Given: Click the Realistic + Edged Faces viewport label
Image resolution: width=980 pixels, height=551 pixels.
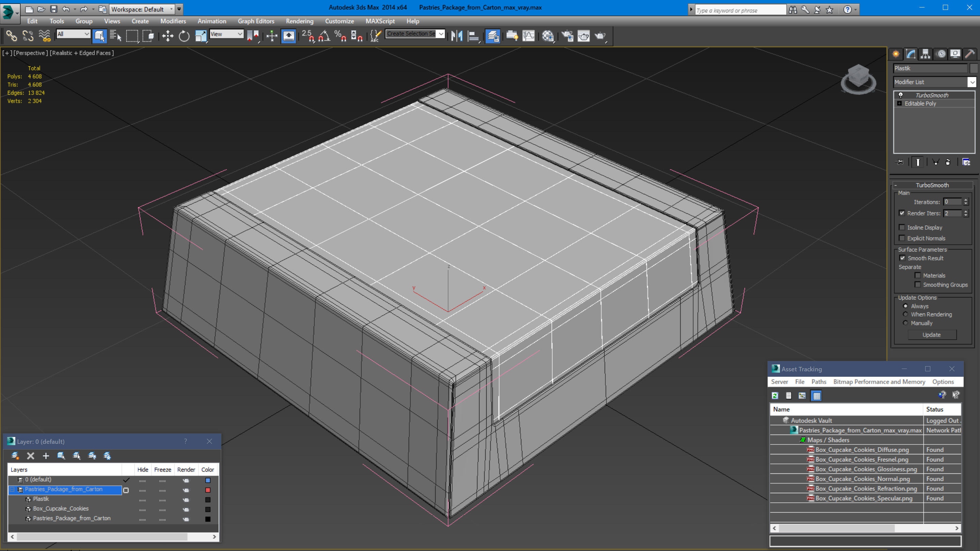Looking at the screenshot, I should [x=82, y=53].
